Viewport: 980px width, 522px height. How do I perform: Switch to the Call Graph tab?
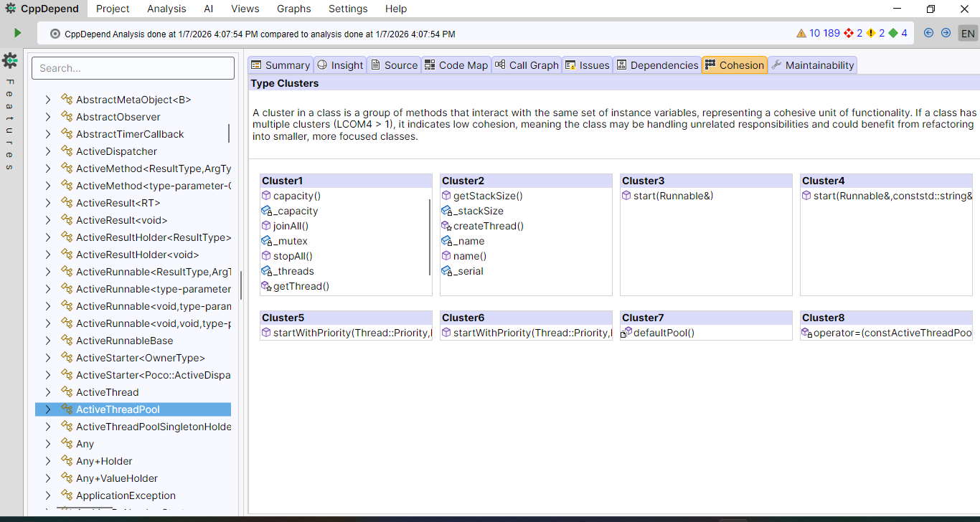pos(526,65)
